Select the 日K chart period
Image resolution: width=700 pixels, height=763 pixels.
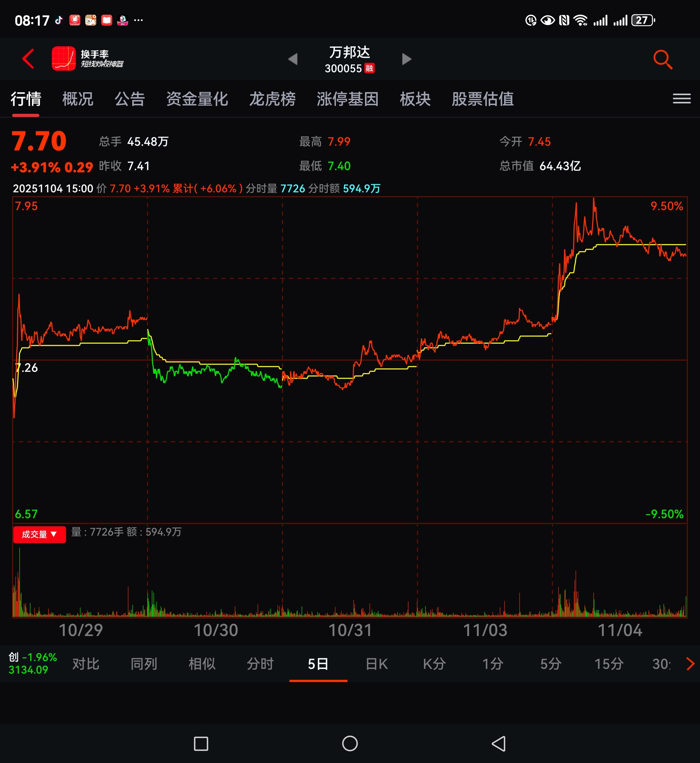click(377, 664)
